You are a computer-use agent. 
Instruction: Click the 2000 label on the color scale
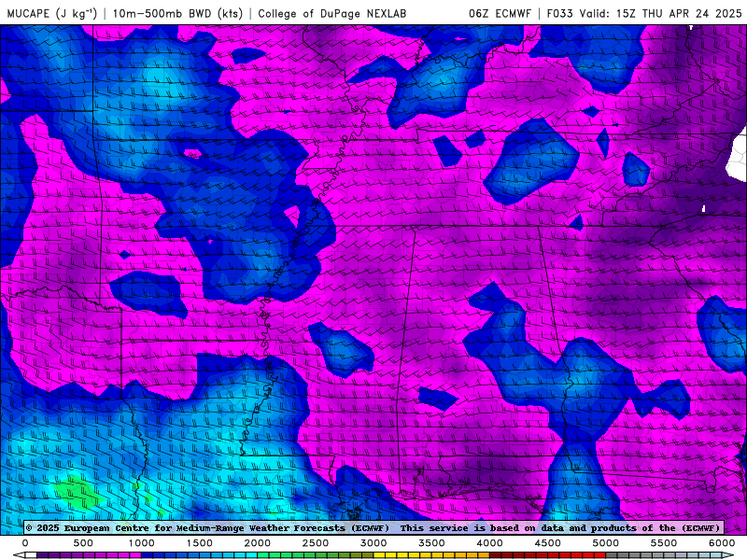(258, 543)
